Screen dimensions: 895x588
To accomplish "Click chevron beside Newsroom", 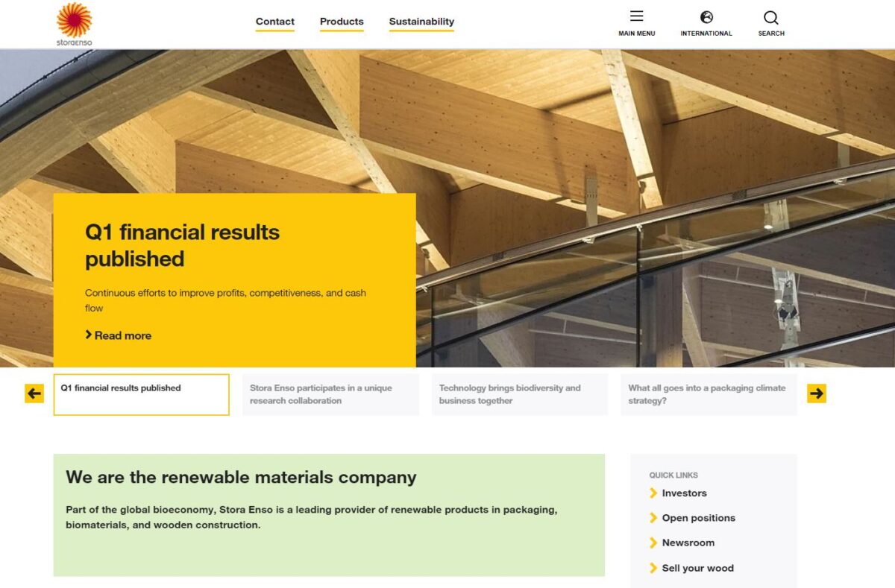I will click(653, 543).
